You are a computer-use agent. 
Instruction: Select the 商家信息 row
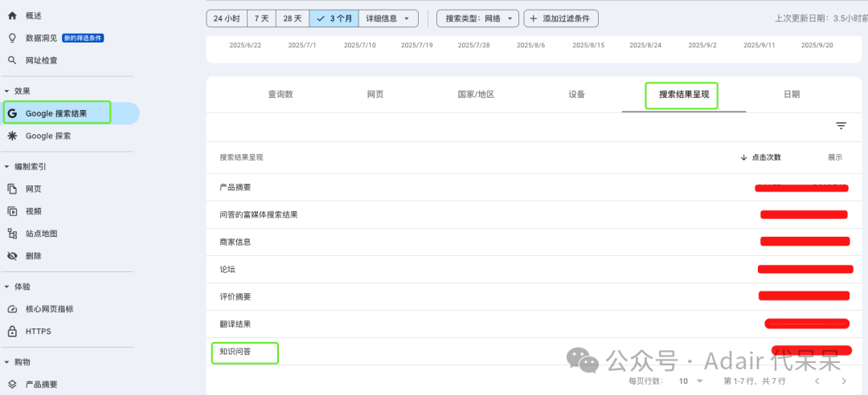534,242
